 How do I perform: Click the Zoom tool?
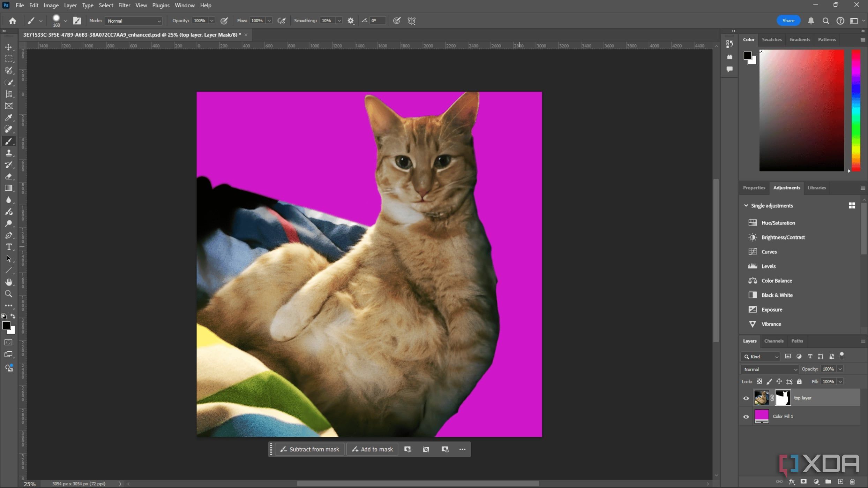click(8, 294)
